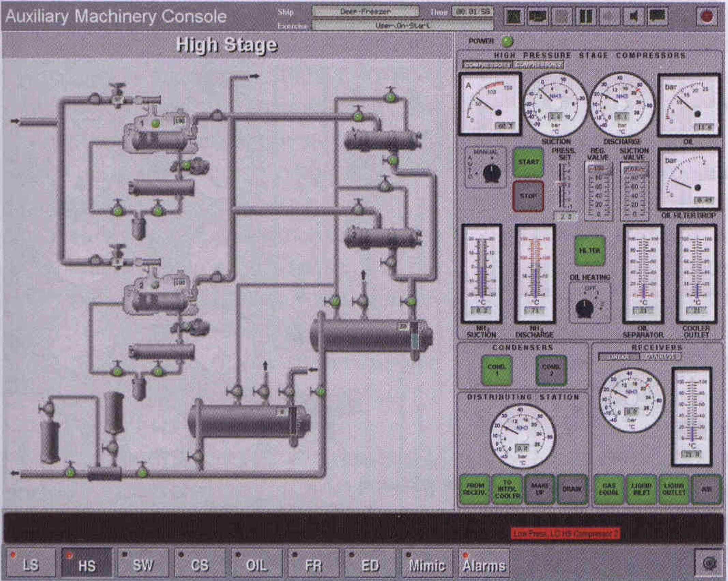Turn the AUTO/MANUAL mode selector knob
Image resolution: width=728 pixels, height=581 pixels.
click(x=491, y=173)
